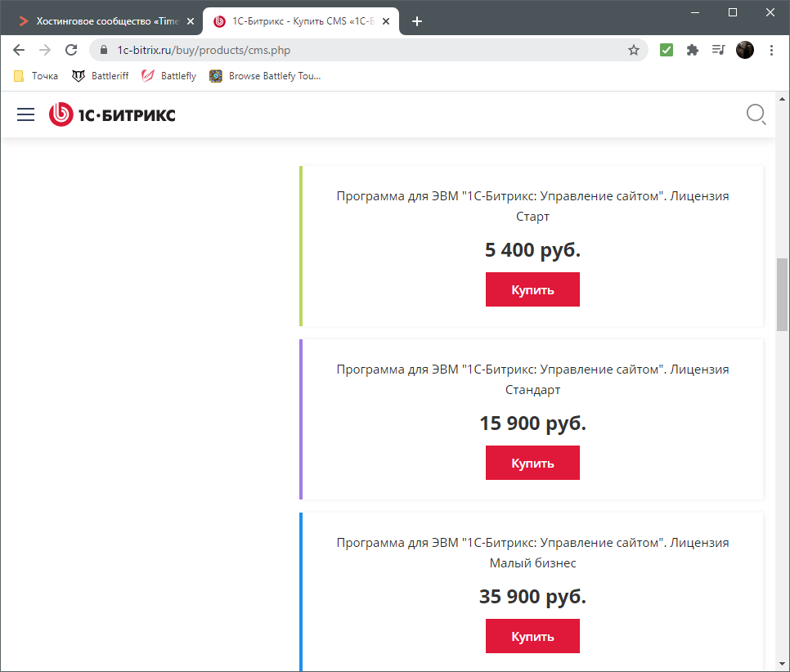Click the page scrollbar on the right
Screen dimensions: 790x672
coord(782,294)
